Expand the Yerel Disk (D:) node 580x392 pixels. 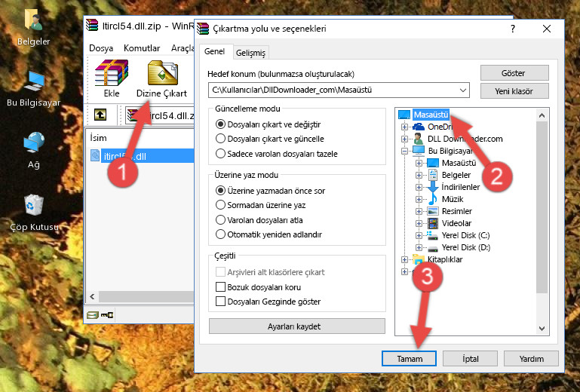pyautogui.click(x=419, y=248)
